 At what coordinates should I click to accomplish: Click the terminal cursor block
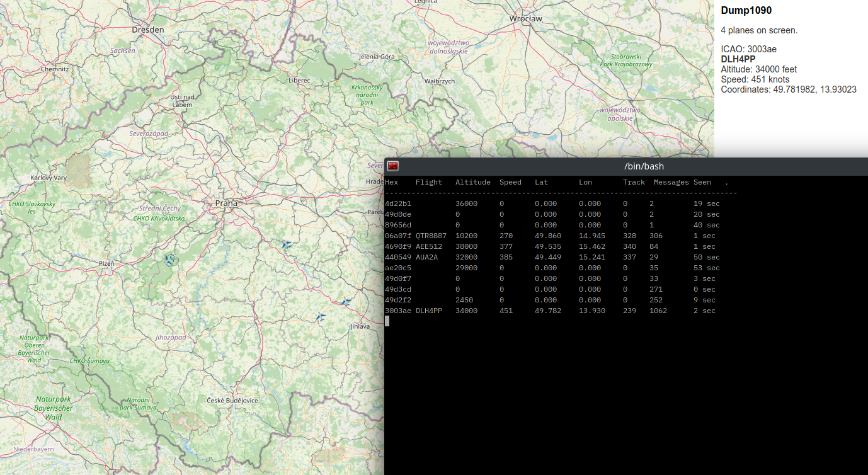click(387, 321)
